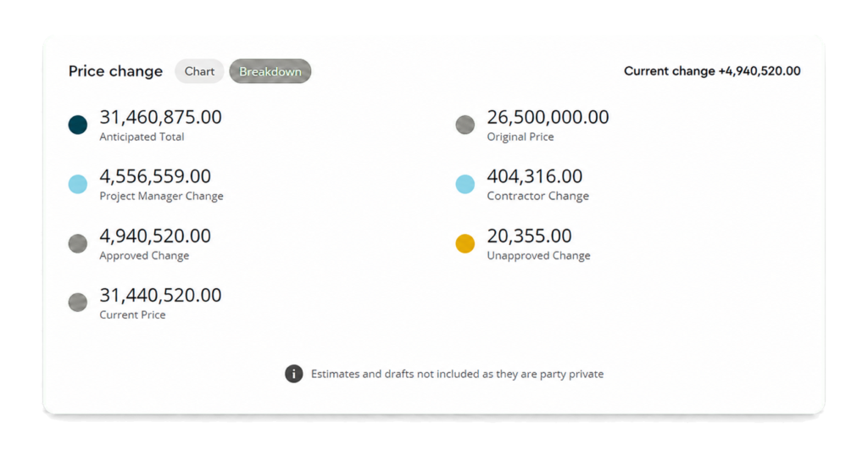Click the dark teal Anticipated Total dot
The height and width of the screenshot is (456, 868).
pos(78,125)
